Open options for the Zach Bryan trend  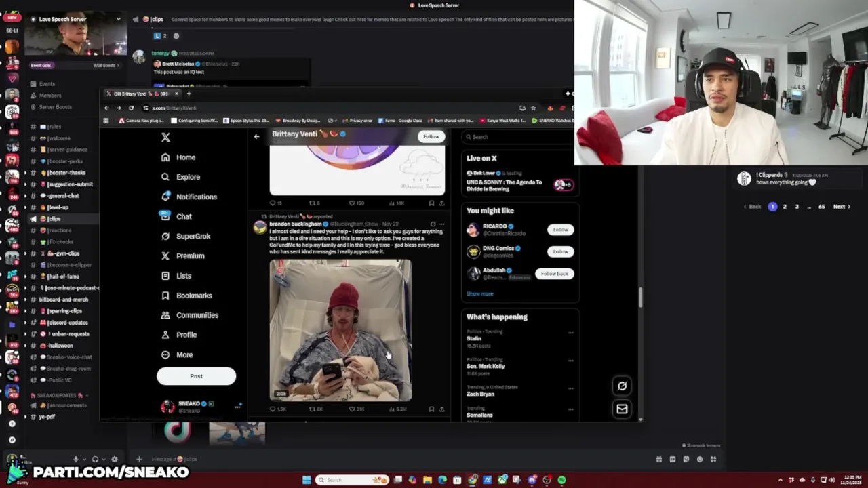click(570, 388)
